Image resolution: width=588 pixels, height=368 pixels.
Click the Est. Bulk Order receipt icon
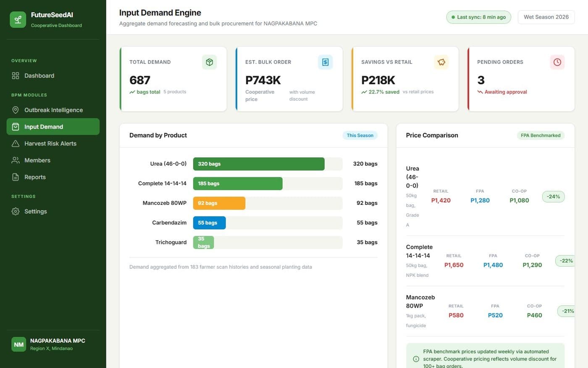pyautogui.click(x=325, y=62)
